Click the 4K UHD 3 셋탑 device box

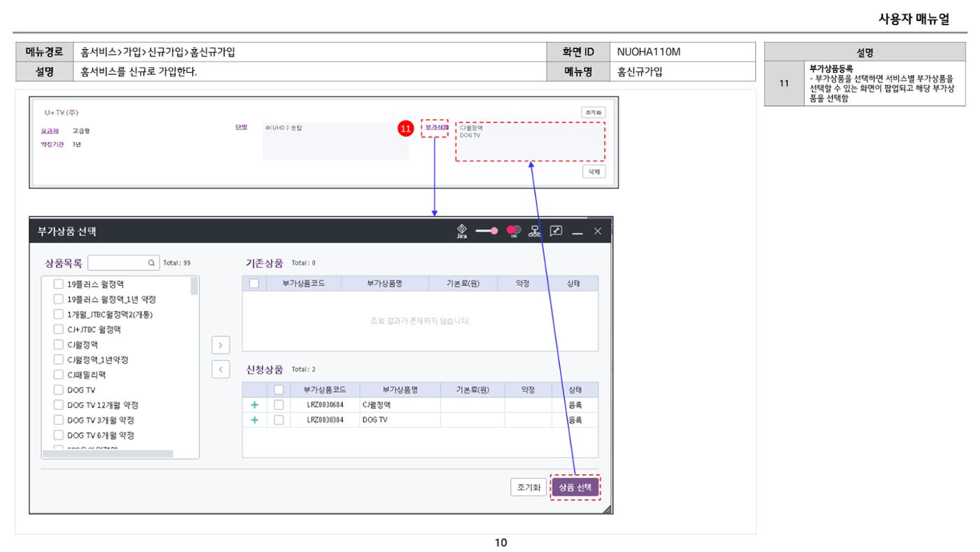tap(335, 140)
